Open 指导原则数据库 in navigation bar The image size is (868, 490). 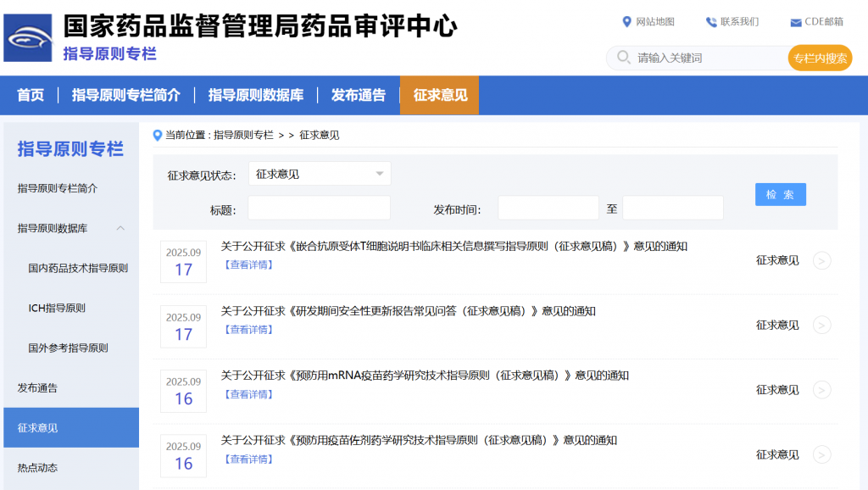coord(256,95)
